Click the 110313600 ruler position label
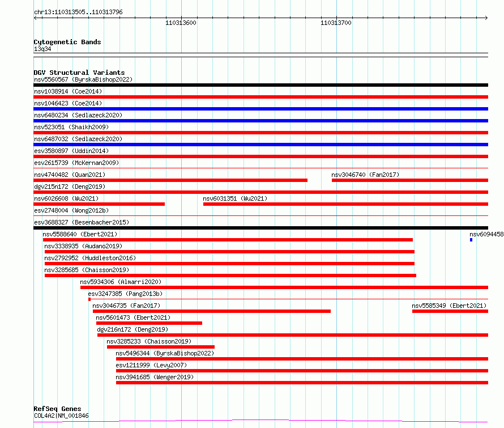Screen dimensions: 504x428 [x=181, y=23]
